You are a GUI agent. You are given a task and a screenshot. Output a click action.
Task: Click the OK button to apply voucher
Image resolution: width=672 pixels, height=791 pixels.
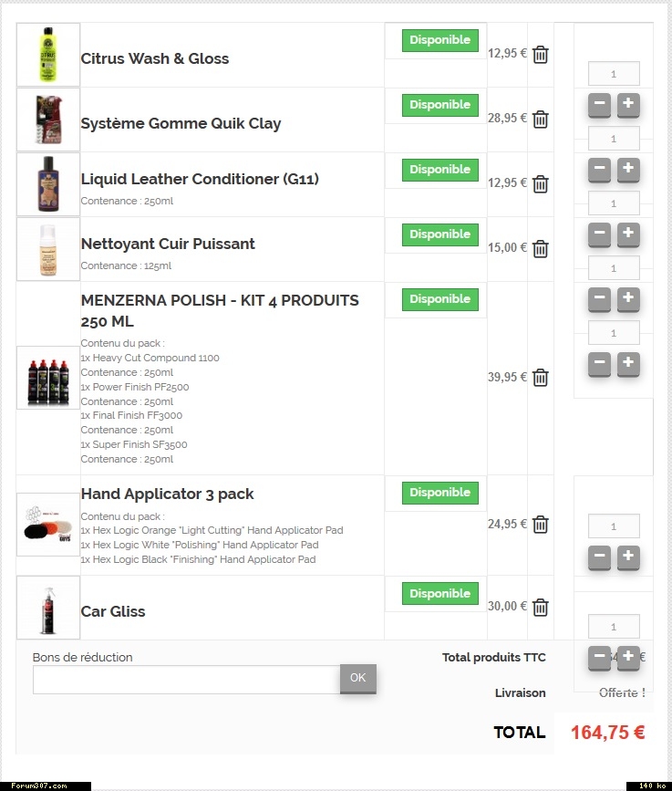tap(357, 678)
